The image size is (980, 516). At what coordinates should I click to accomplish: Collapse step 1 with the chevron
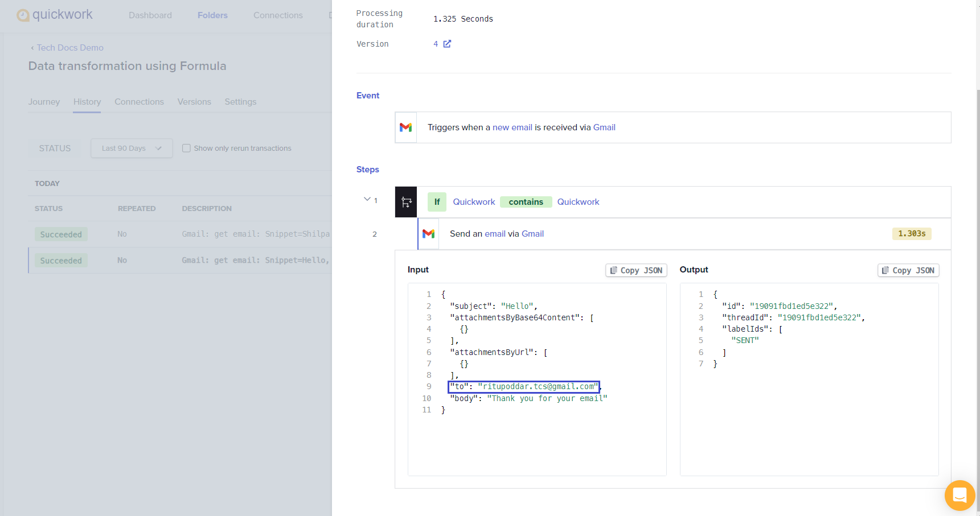pos(367,199)
